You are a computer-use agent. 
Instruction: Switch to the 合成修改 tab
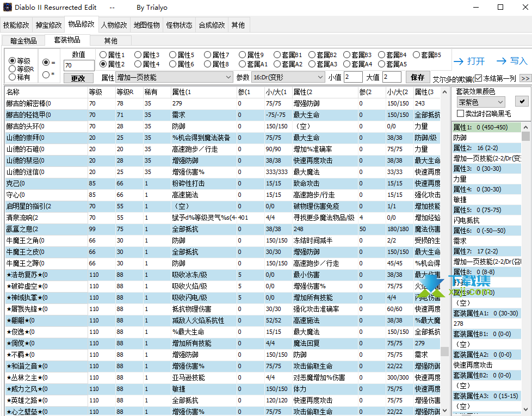coord(212,25)
